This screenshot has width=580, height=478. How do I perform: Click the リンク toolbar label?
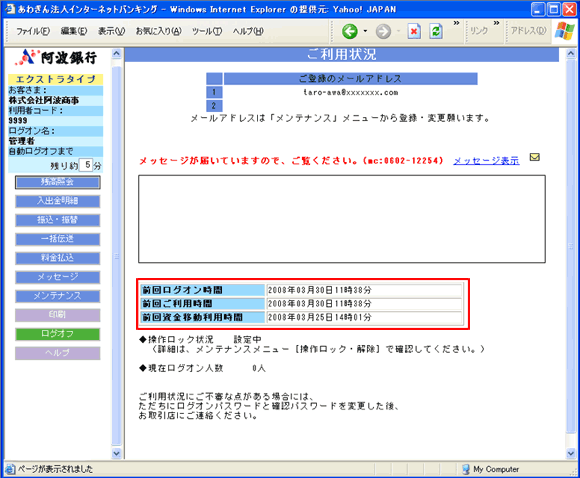pos(479,31)
